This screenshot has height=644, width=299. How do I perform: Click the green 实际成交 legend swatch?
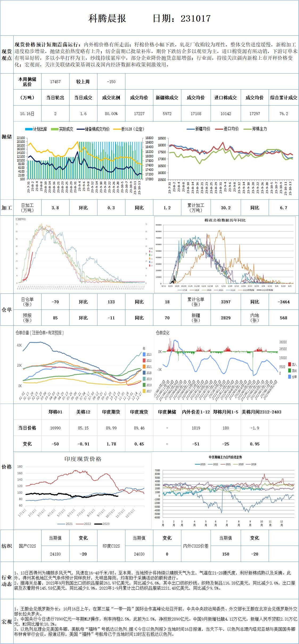pyautogui.click(x=55, y=129)
